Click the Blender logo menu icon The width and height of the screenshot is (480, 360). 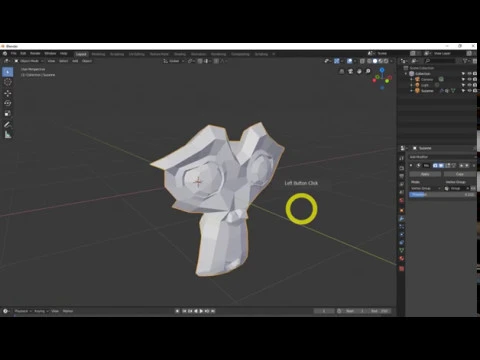pos(5,53)
